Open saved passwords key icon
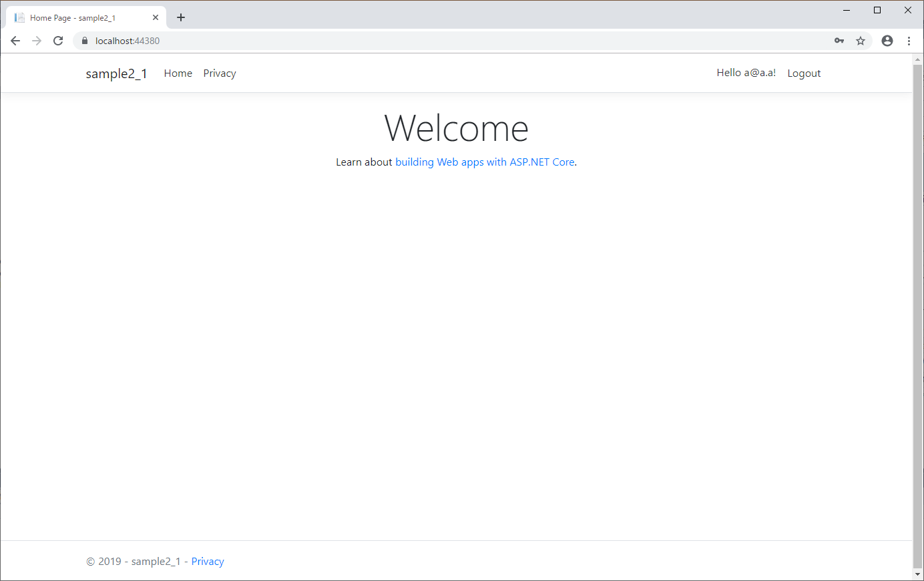924x581 pixels. [839, 41]
